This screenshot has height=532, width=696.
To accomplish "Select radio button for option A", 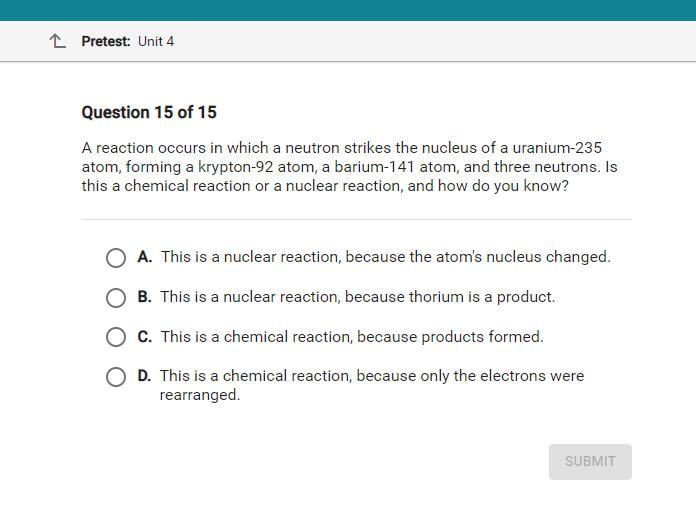I will click(x=116, y=258).
